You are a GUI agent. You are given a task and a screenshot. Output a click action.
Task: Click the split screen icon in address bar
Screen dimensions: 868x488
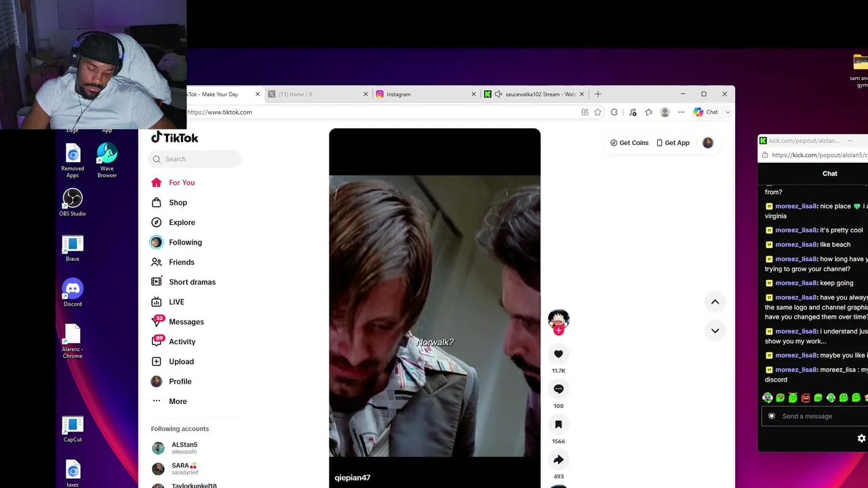click(x=585, y=113)
